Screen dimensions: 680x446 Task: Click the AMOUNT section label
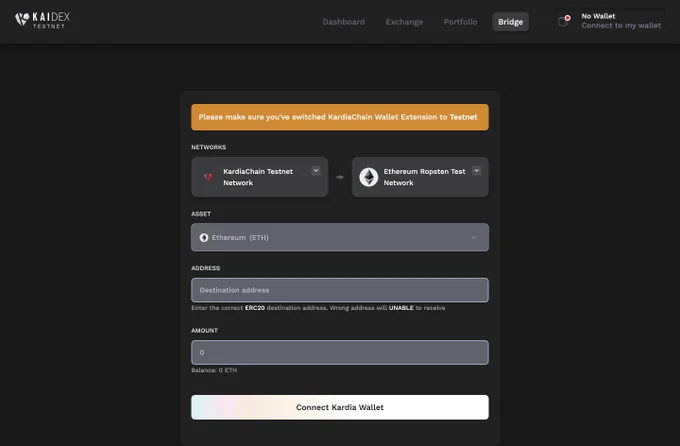[204, 330]
